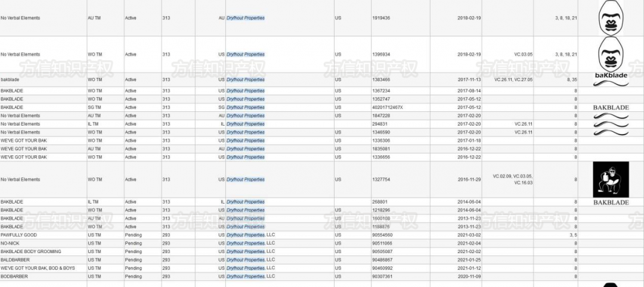Open wave mark image in row 1847228
Screen dimensions: 644x287
coord(611,116)
